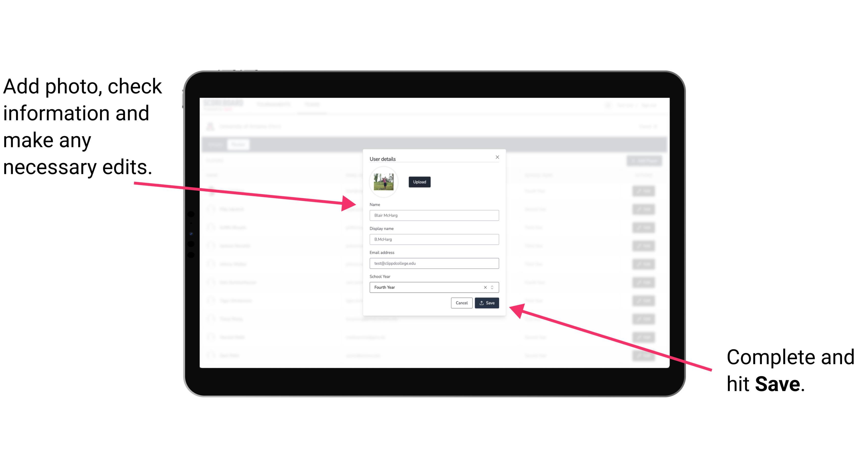This screenshot has height=467, width=868.
Task: Click the Email address field
Action: click(434, 264)
